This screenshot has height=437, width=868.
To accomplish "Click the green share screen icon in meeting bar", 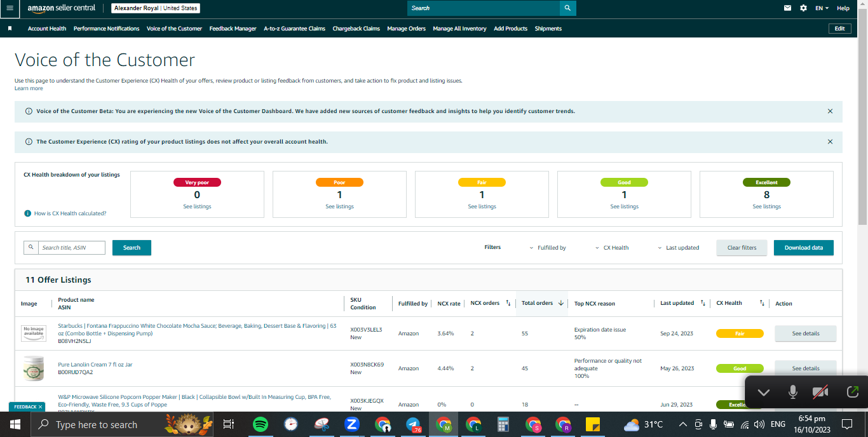I will (852, 393).
